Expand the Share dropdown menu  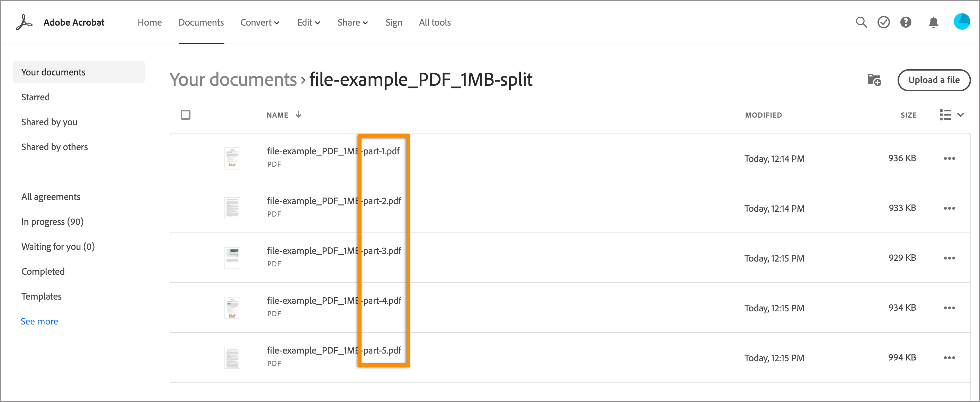coord(353,22)
